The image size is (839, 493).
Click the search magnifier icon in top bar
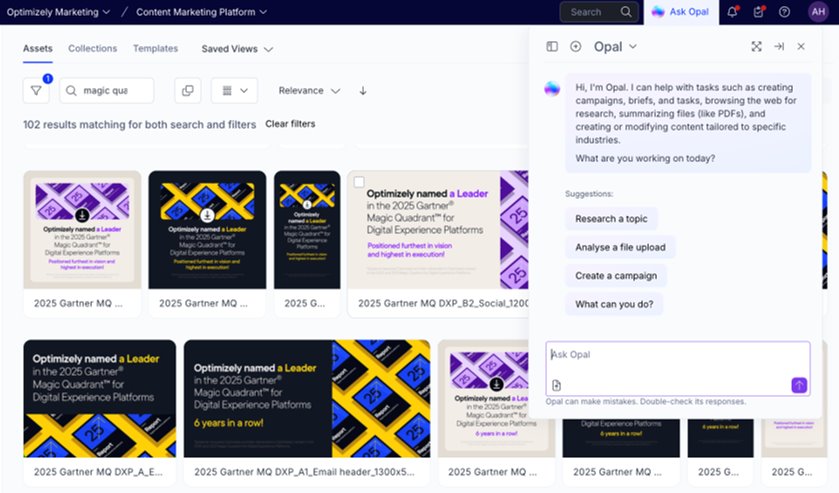(x=626, y=12)
